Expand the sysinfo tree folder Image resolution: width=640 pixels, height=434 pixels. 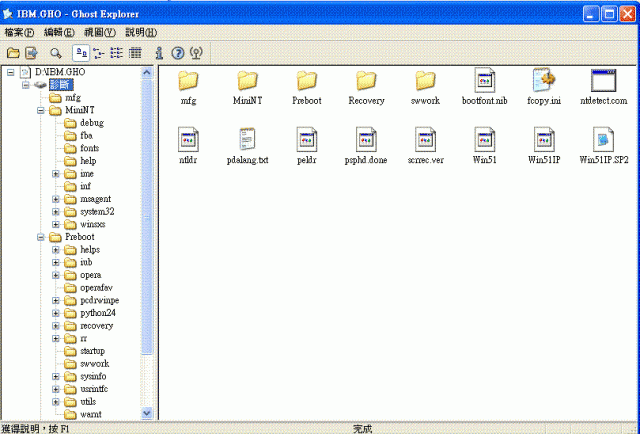(56, 377)
